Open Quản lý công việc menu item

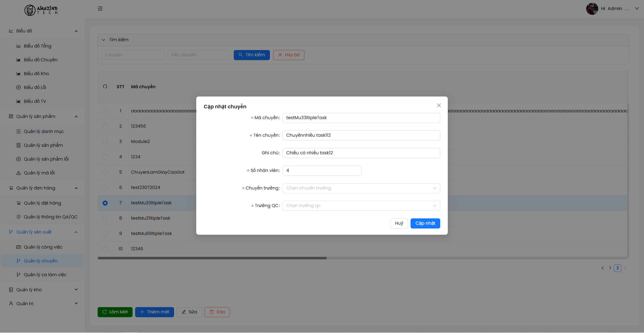(x=43, y=247)
